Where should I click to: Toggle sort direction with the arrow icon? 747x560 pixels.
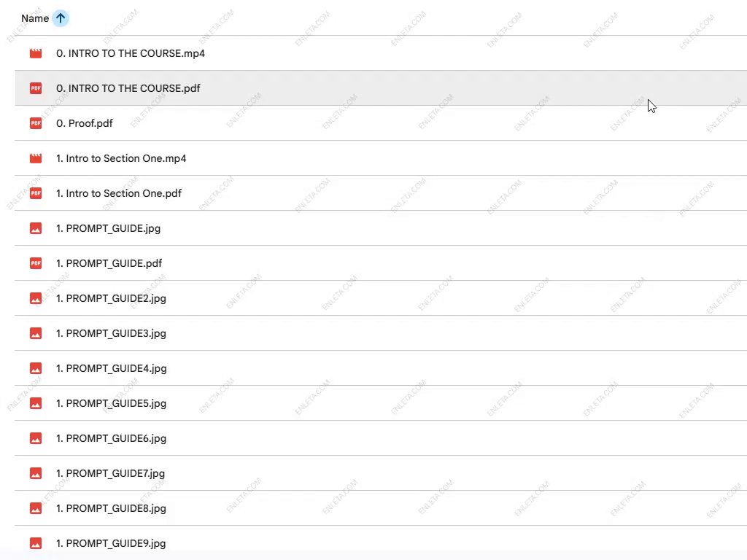click(61, 18)
